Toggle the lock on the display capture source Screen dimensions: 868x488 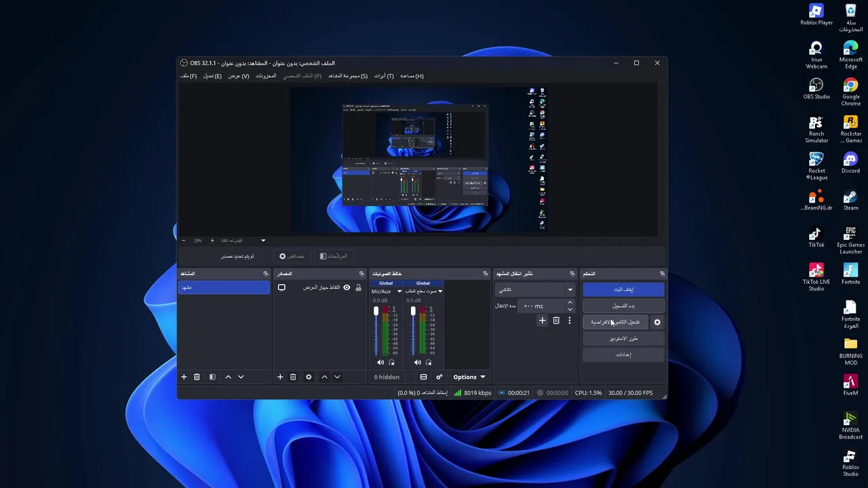pos(358,287)
